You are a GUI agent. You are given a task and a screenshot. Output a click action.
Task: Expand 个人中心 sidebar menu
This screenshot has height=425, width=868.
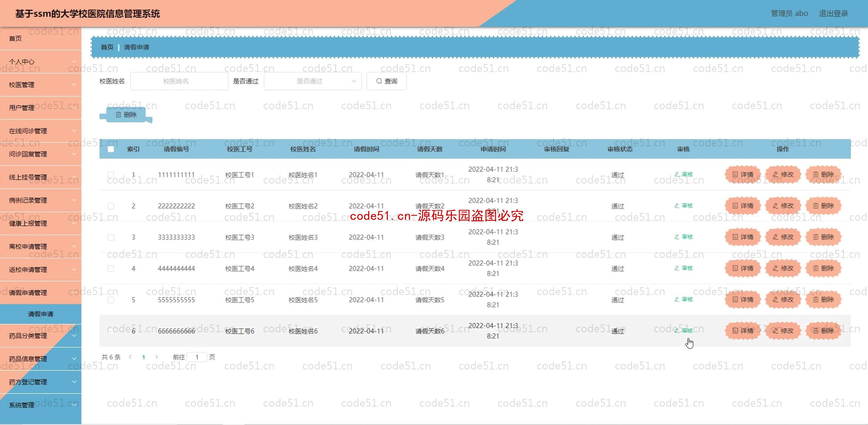coord(40,62)
